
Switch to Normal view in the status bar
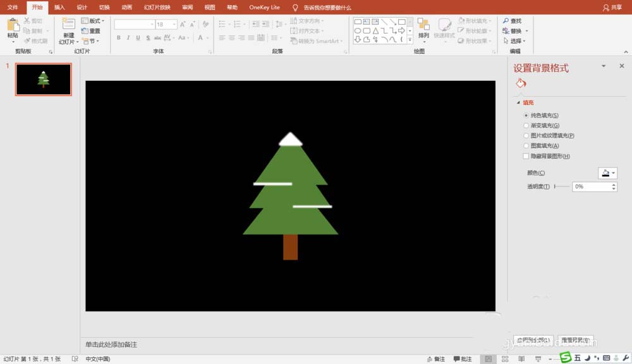coord(488,359)
